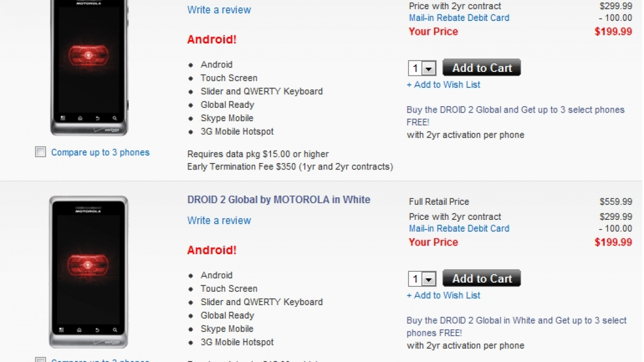Viewport: 644px width, 362px height.
Task: Tick the compare checkbox under the first phone
Action: (41, 152)
